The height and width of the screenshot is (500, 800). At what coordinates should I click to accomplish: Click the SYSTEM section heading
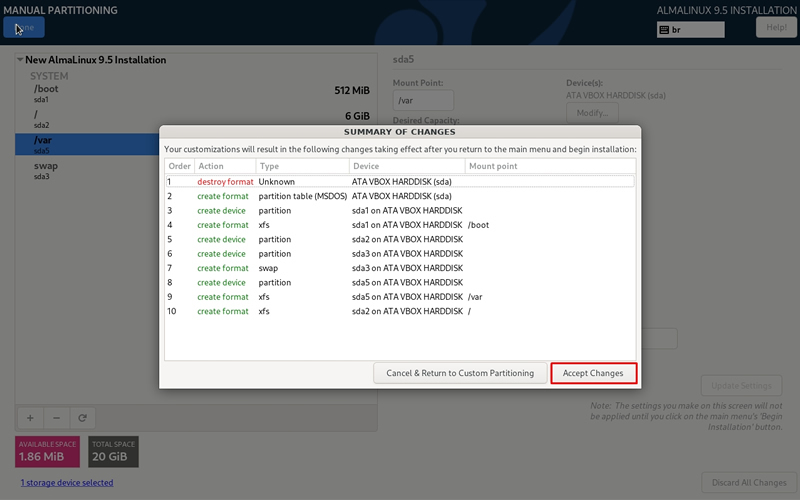click(x=49, y=76)
